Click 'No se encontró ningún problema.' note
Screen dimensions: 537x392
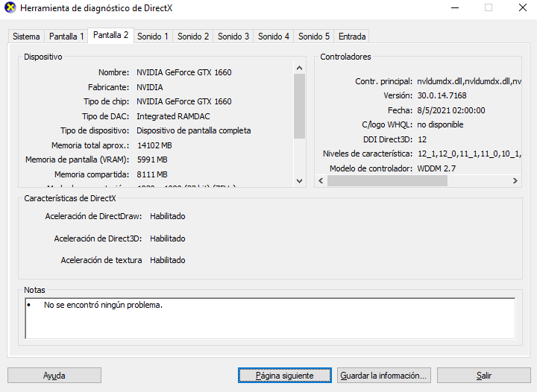point(103,305)
